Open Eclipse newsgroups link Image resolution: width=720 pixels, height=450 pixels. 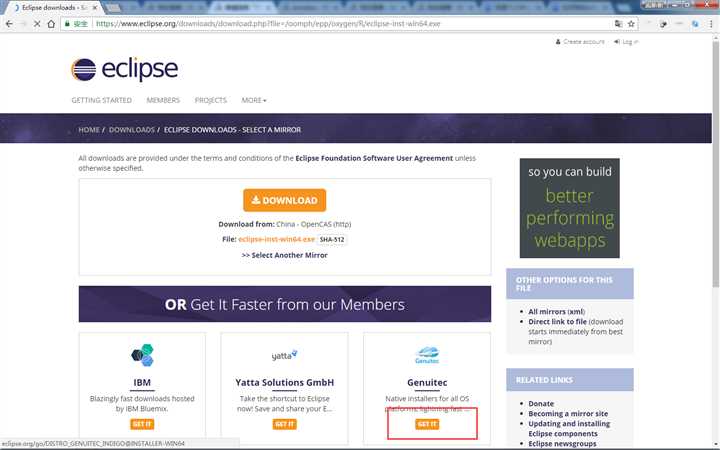(x=562, y=444)
